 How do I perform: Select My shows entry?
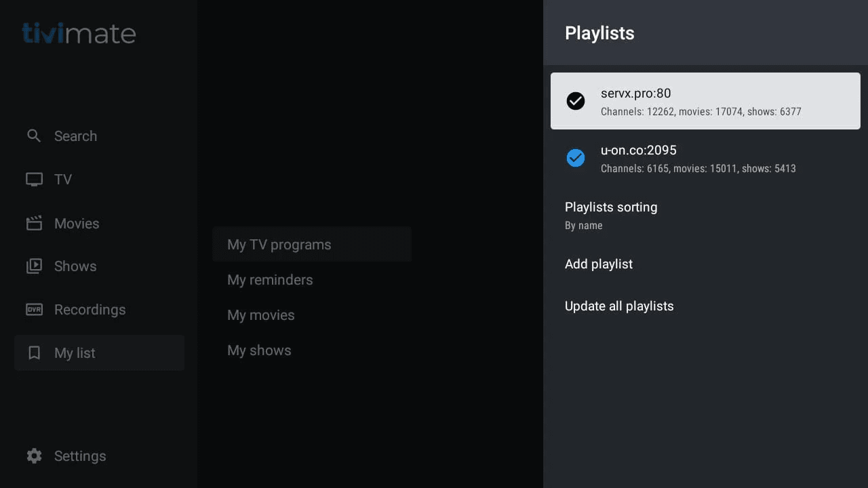pos(259,350)
